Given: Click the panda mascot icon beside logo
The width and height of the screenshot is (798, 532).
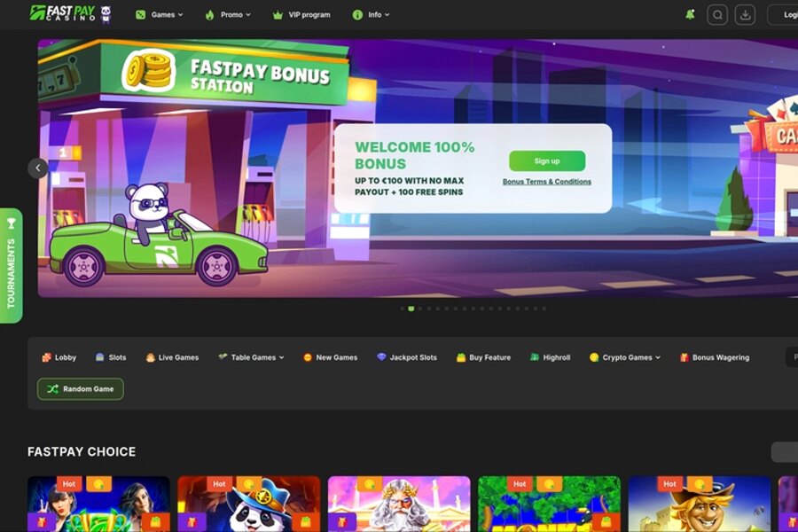Looking at the screenshot, I should [106, 14].
